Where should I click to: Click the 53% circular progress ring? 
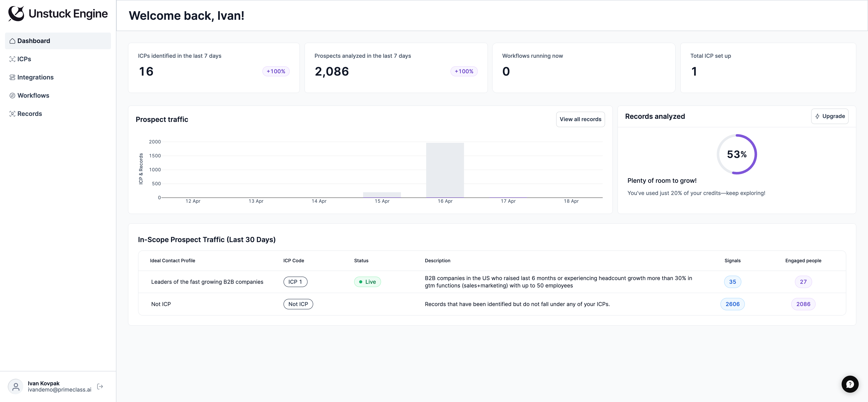point(737,154)
